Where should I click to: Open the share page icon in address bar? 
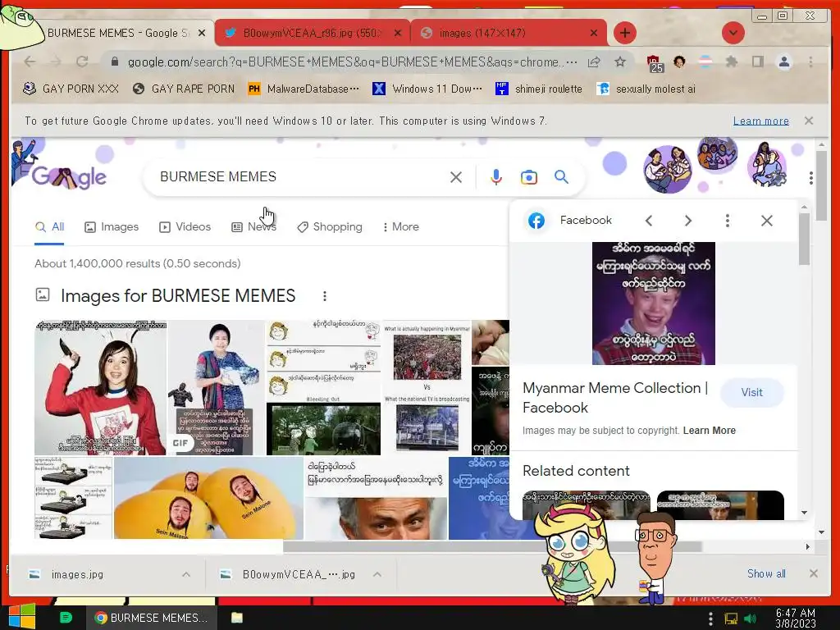tap(594, 62)
